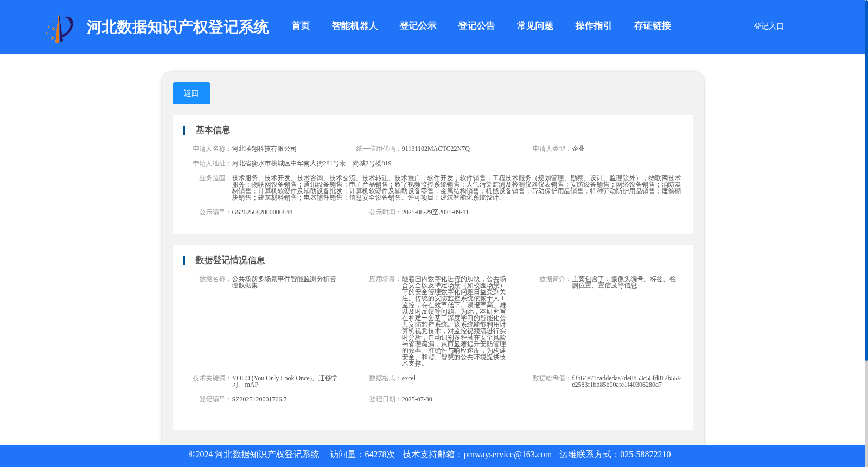Select the applicant address text
Screen dimensions: 868x467
click(x=311, y=163)
